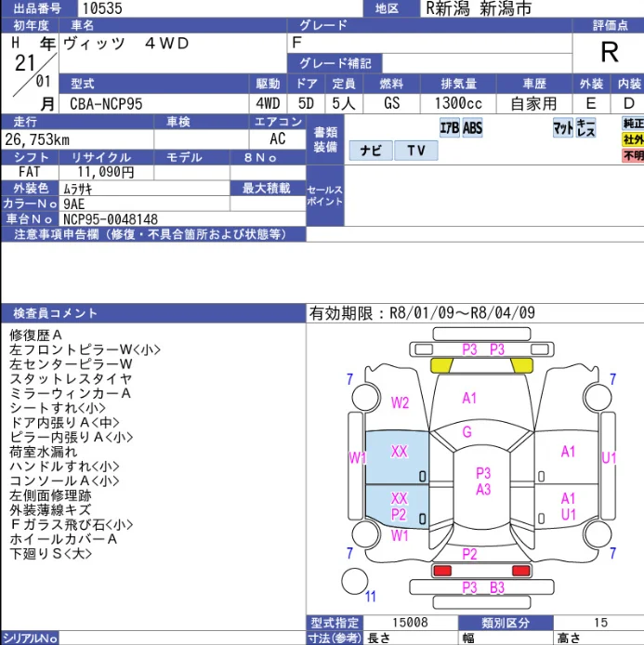Click the マット equipment icon
644x645 pixels.
[x=562, y=128]
